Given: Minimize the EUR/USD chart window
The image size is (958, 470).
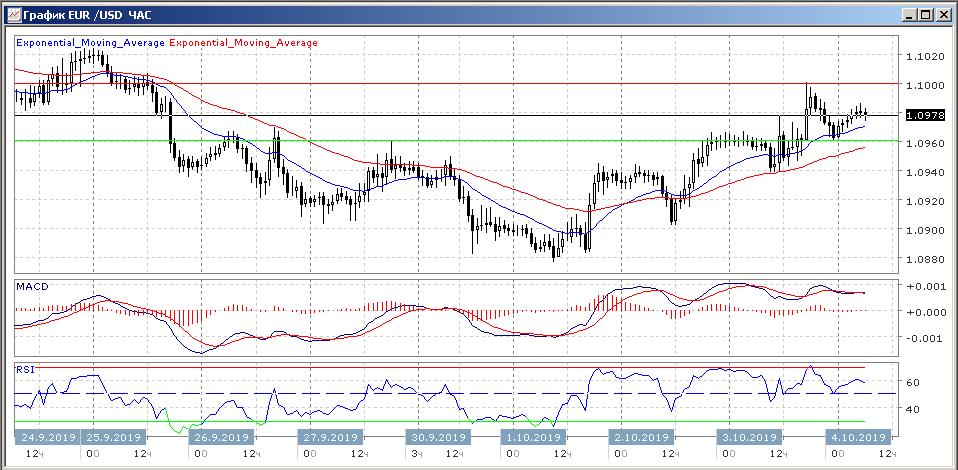Looking at the screenshot, I should 909,14.
